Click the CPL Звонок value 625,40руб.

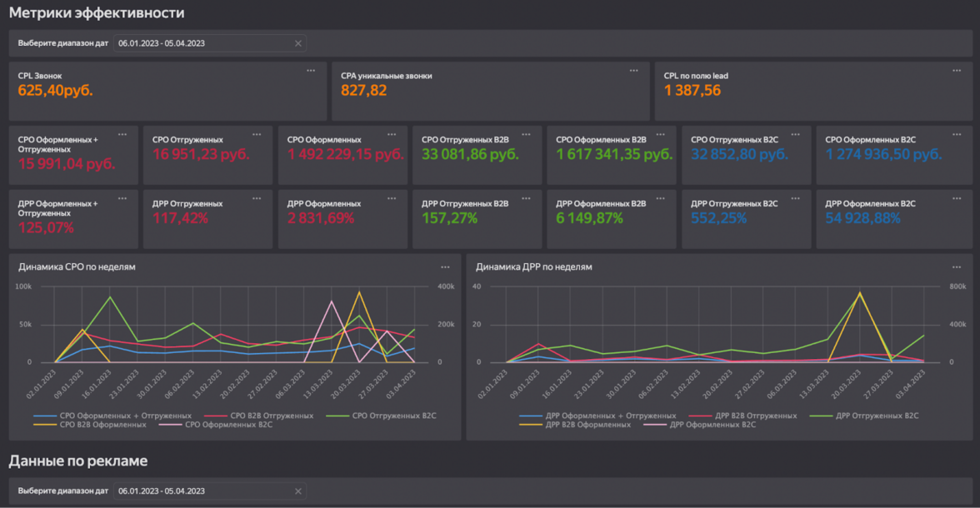56,90
